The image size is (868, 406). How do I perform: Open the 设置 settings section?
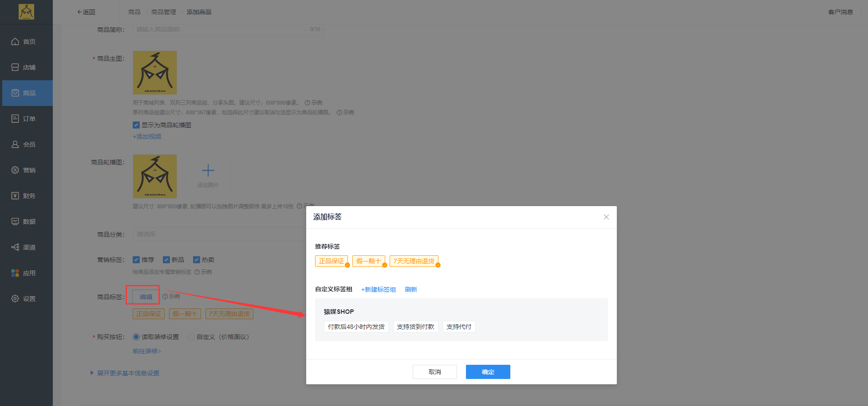click(x=27, y=298)
